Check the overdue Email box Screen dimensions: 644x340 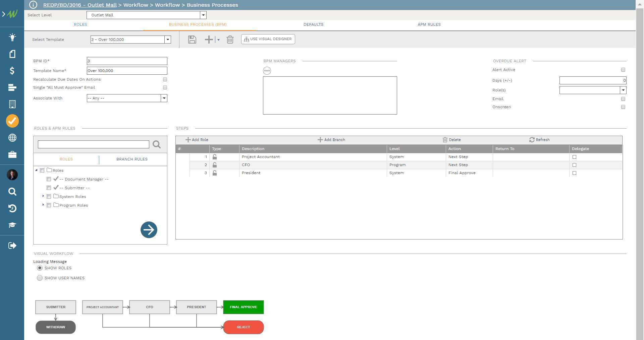pyautogui.click(x=623, y=99)
